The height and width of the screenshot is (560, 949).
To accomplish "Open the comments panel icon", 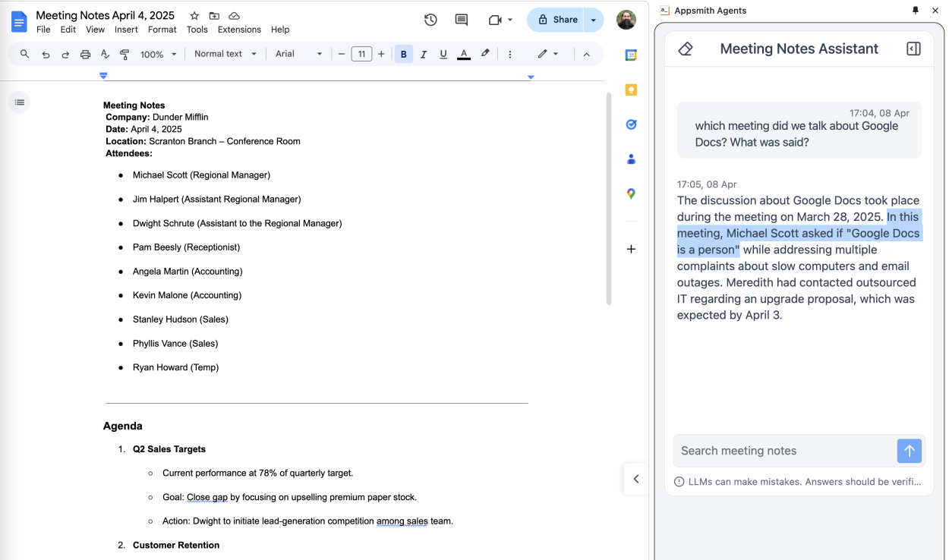I will (461, 20).
